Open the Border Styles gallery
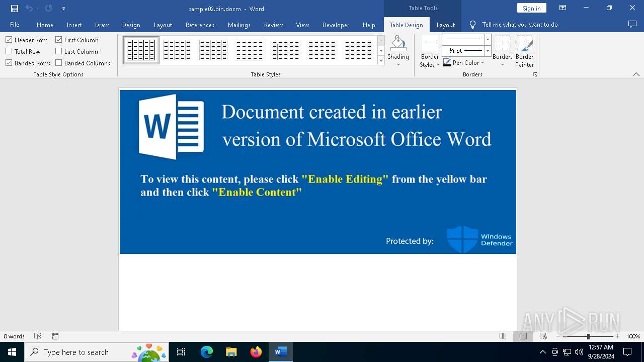Viewport: 644px width, 362px height. click(430, 52)
